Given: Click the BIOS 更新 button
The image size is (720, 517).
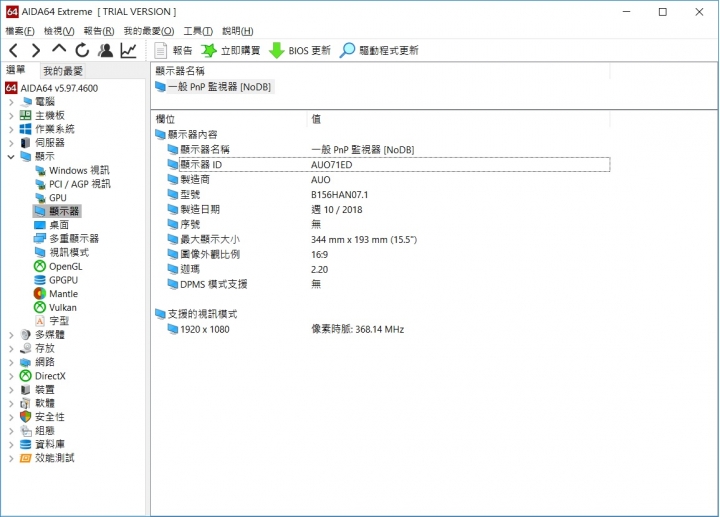Looking at the screenshot, I should pos(300,51).
